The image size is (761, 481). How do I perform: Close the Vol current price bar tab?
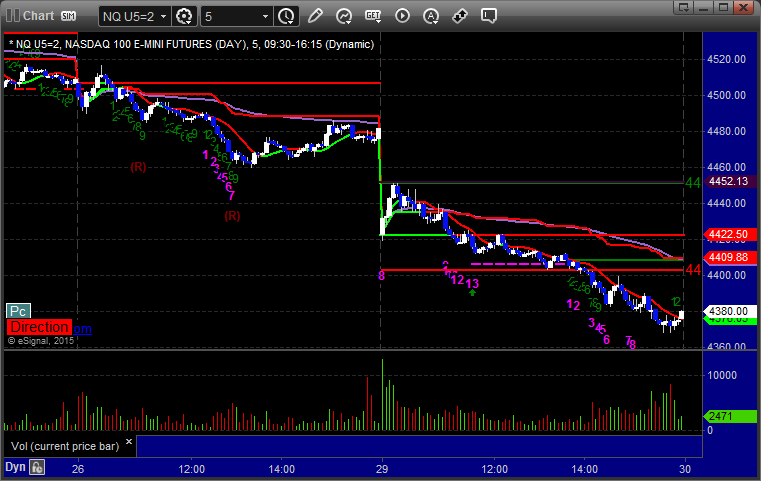click(x=129, y=442)
